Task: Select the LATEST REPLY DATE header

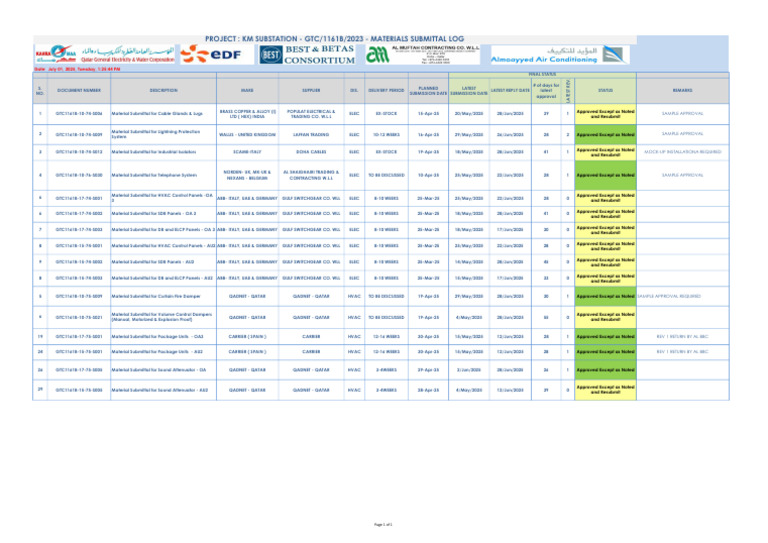Action: click(x=510, y=91)
